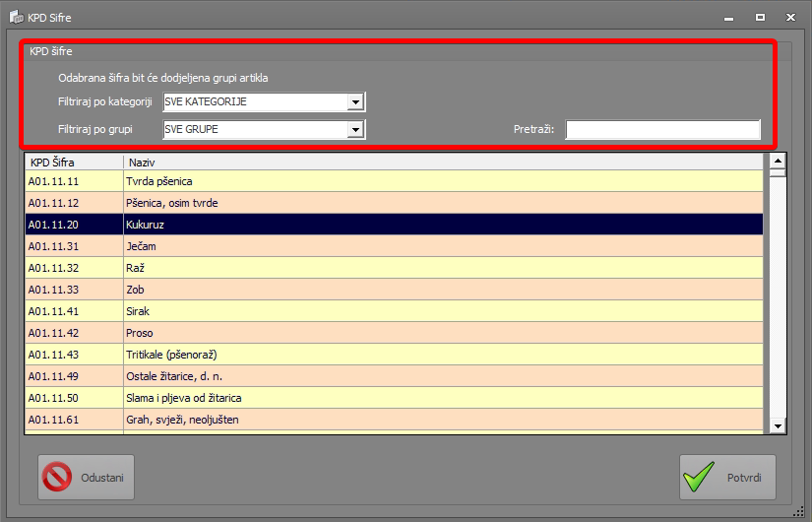Click into the Pretraži search field
812x522 pixels.
(x=662, y=130)
